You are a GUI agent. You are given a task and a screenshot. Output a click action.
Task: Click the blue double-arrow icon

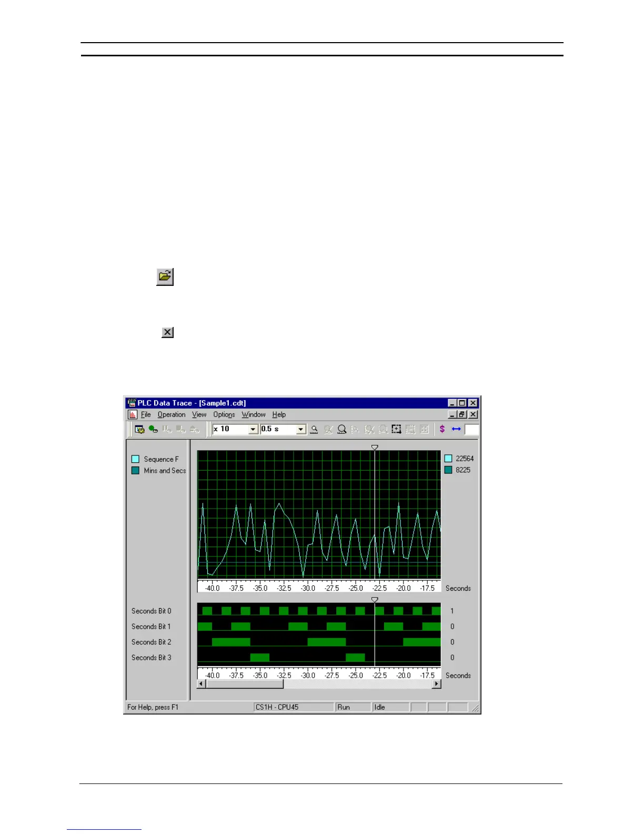(456, 429)
